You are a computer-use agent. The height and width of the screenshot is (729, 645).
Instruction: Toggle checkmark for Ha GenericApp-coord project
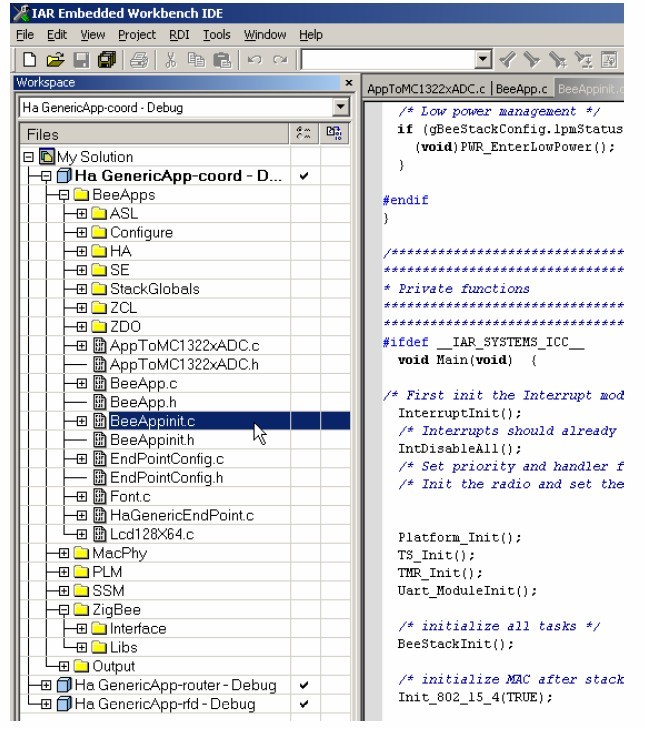tap(304, 176)
